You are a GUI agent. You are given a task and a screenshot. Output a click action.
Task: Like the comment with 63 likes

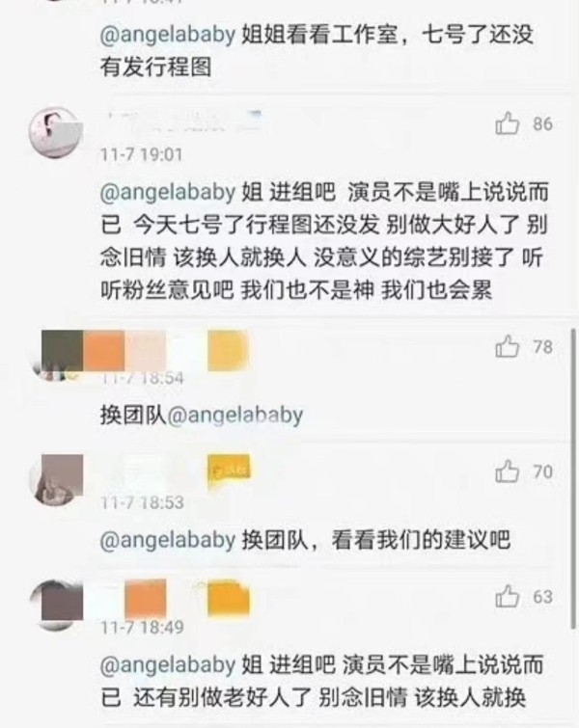(507, 596)
